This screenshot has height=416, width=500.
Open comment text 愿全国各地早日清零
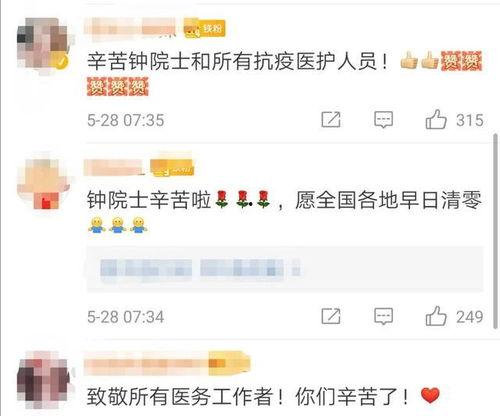(389, 200)
